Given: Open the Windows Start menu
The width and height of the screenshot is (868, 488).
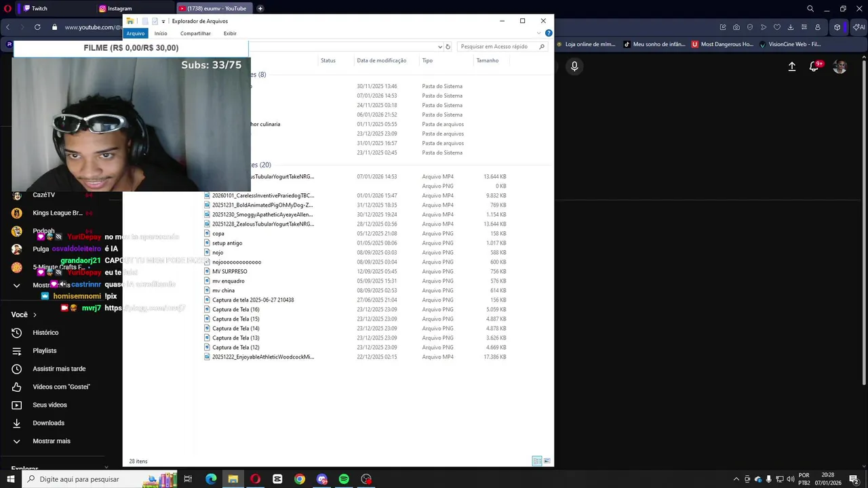Looking at the screenshot, I should coord(11,479).
